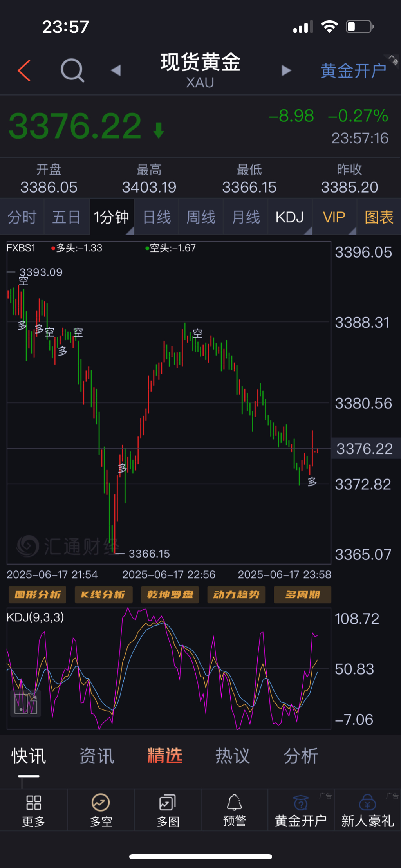Open the K线分析 analysis button
The height and width of the screenshot is (868, 401).
[103, 595]
